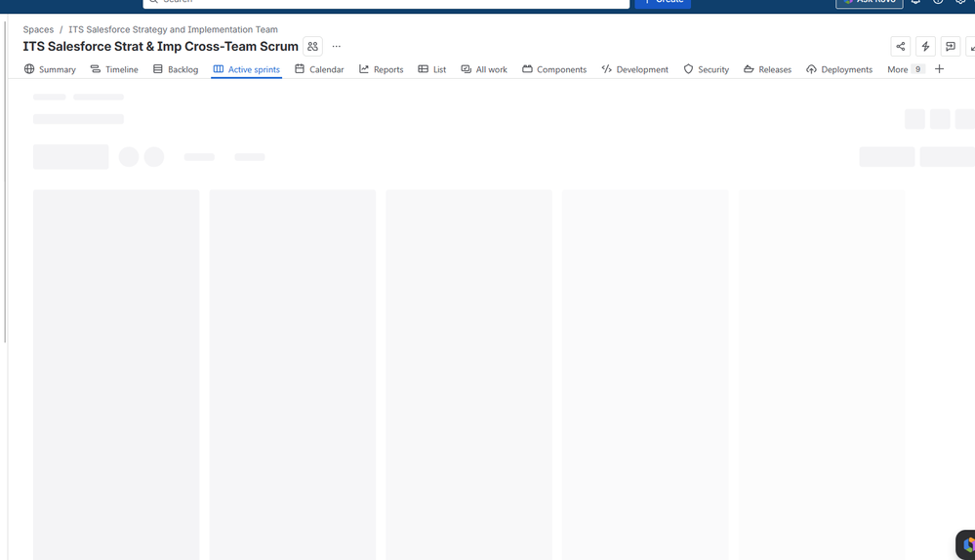Click the plus icon to add a tab
This screenshot has width=975, height=560.
[939, 69]
